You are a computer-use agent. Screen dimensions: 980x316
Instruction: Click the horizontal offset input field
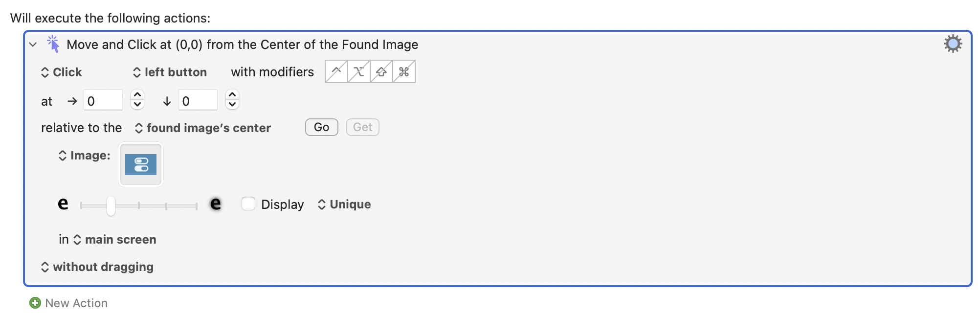point(103,101)
